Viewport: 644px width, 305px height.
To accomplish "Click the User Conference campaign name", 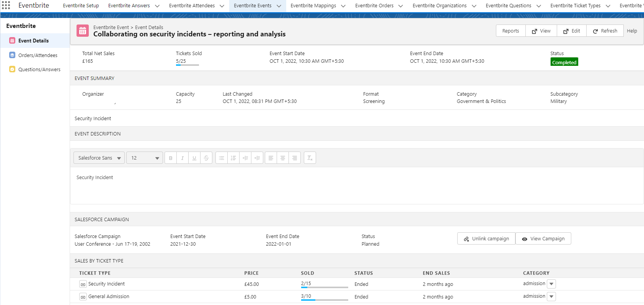I will click(x=112, y=244).
